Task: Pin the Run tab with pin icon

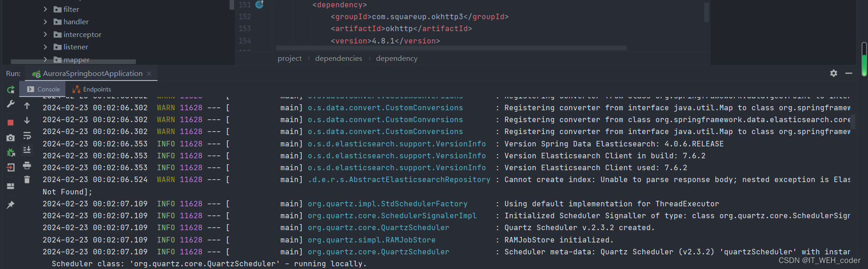Action: click(11, 205)
